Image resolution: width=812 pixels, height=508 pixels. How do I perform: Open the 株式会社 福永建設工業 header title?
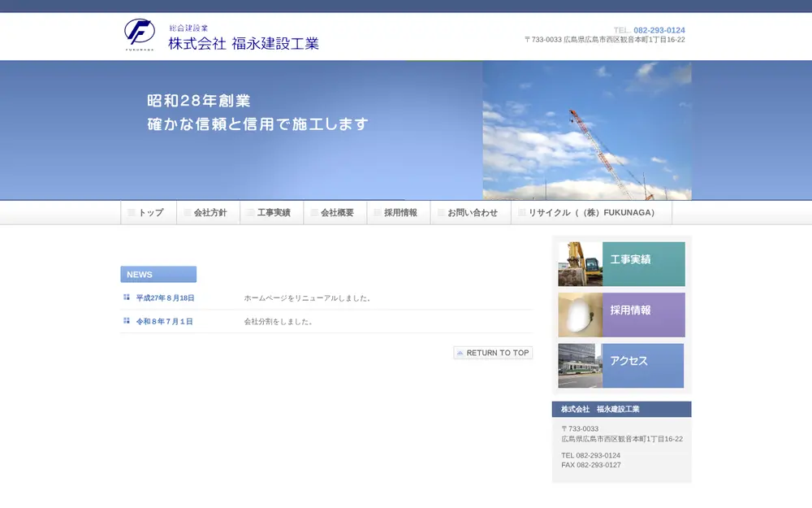pos(244,44)
